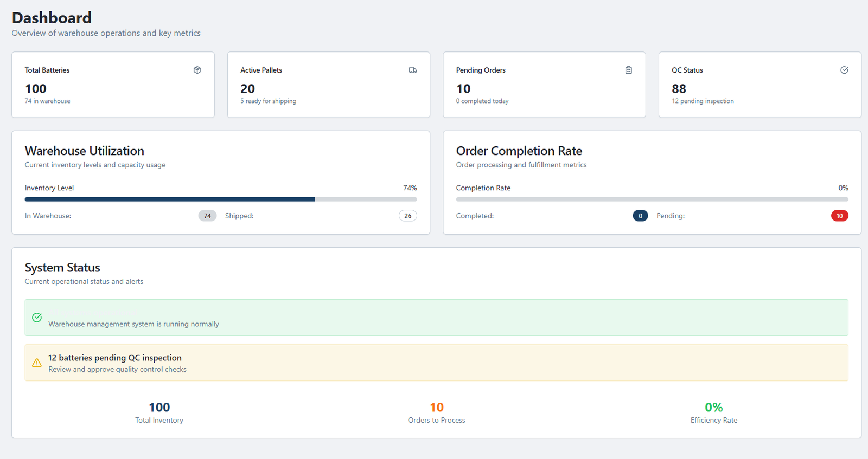Click the box icon on Total Batteries card
Screen dimensions: 868x459
pyautogui.click(x=197, y=70)
